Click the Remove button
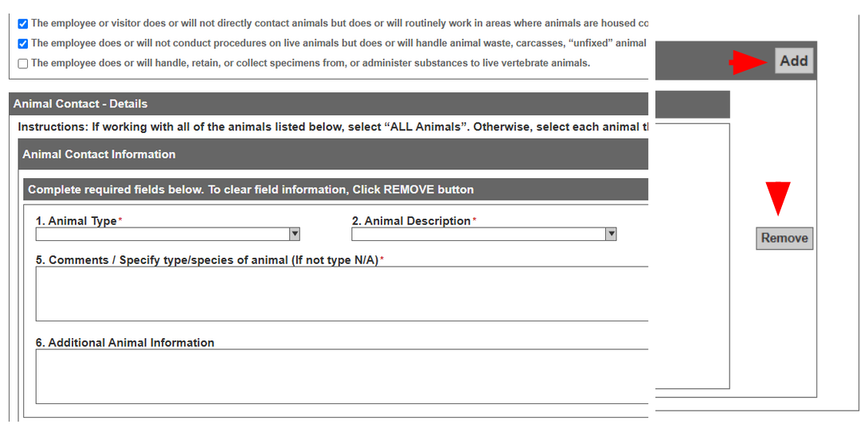 pyautogui.click(x=784, y=239)
